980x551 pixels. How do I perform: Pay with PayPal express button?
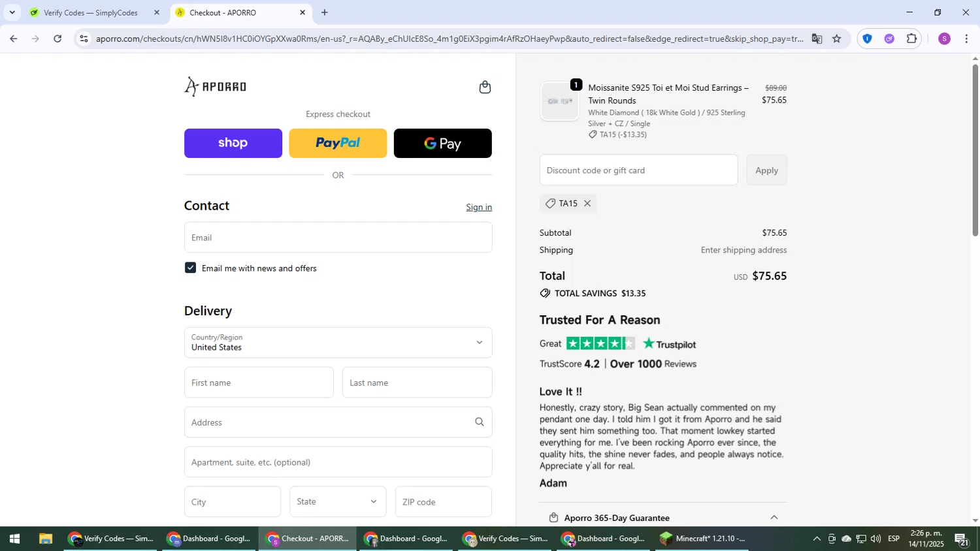pyautogui.click(x=338, y=143)
